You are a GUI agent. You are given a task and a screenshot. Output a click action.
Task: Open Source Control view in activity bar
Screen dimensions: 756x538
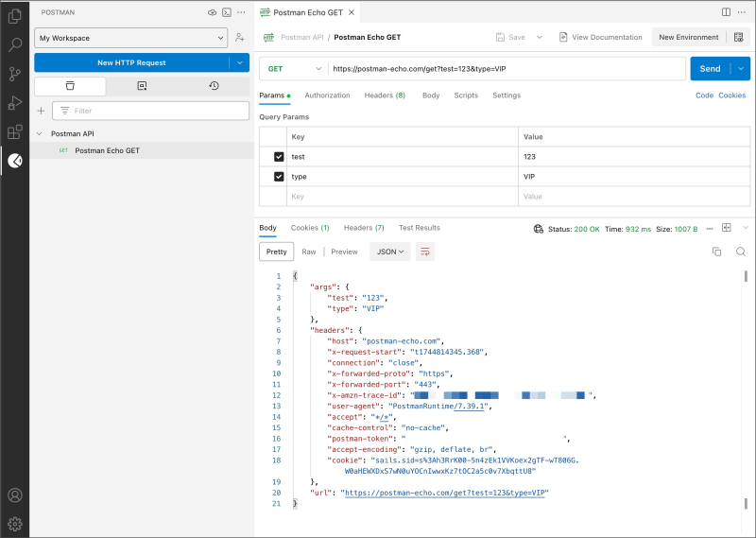click(14, 74)
